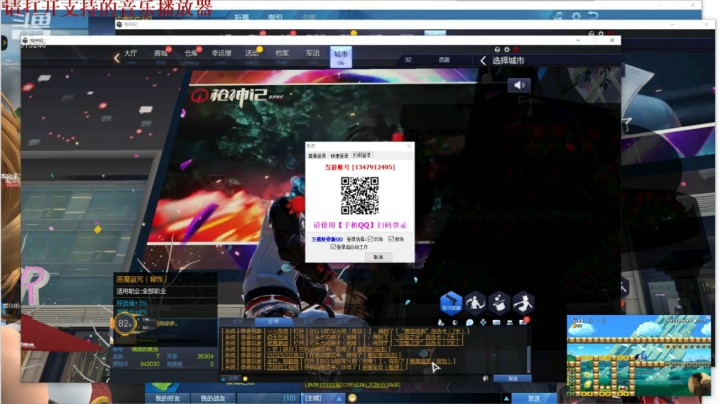Click the inner chat 发送 button

(x=512, y=379)
